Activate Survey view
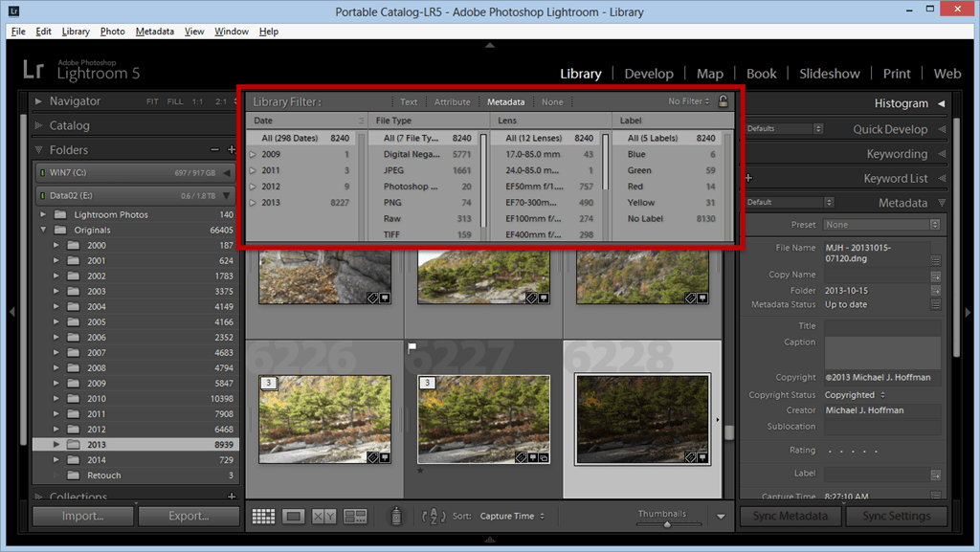This screenshot has height=552, width=980. (354, 516)
